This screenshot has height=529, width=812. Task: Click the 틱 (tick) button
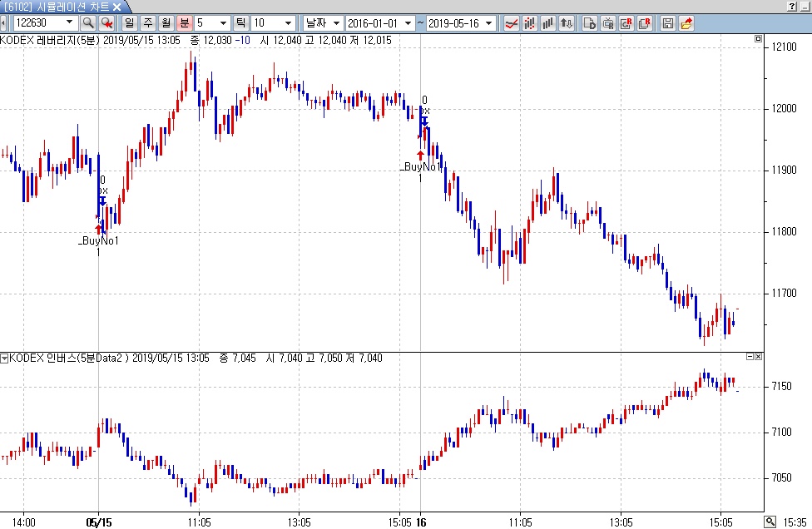pyautogui.click(x=240, y=23)
